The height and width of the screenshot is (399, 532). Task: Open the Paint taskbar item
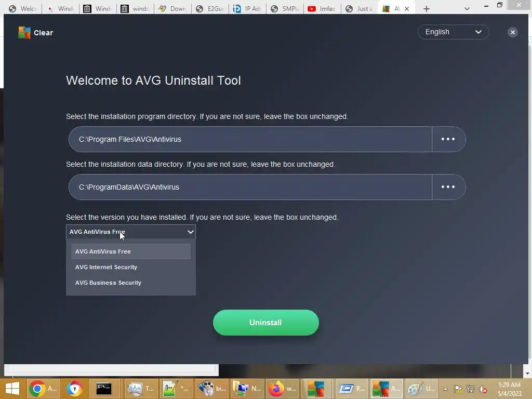click(x=422, y=389)
